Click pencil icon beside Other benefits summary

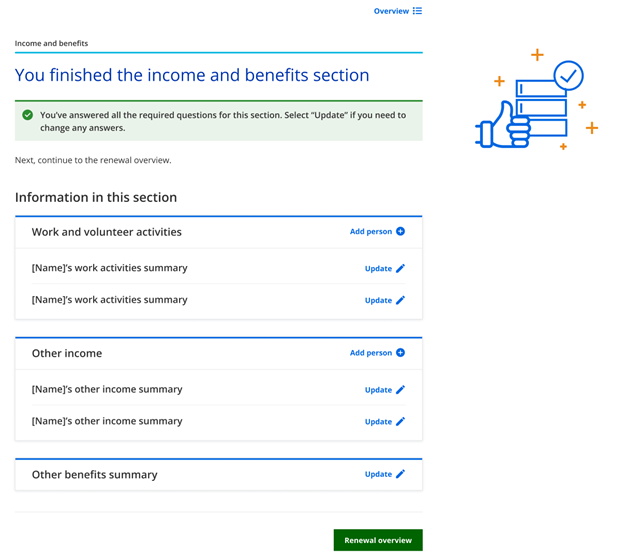tap(401, 474)
